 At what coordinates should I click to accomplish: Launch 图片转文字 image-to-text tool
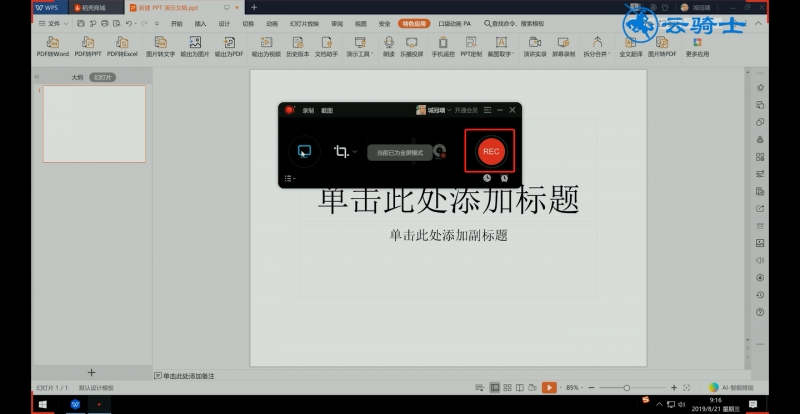tap(160, 46)
